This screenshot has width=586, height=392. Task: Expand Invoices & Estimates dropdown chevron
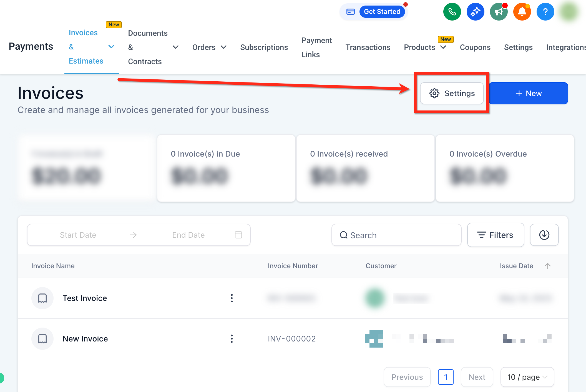point(111,47)
